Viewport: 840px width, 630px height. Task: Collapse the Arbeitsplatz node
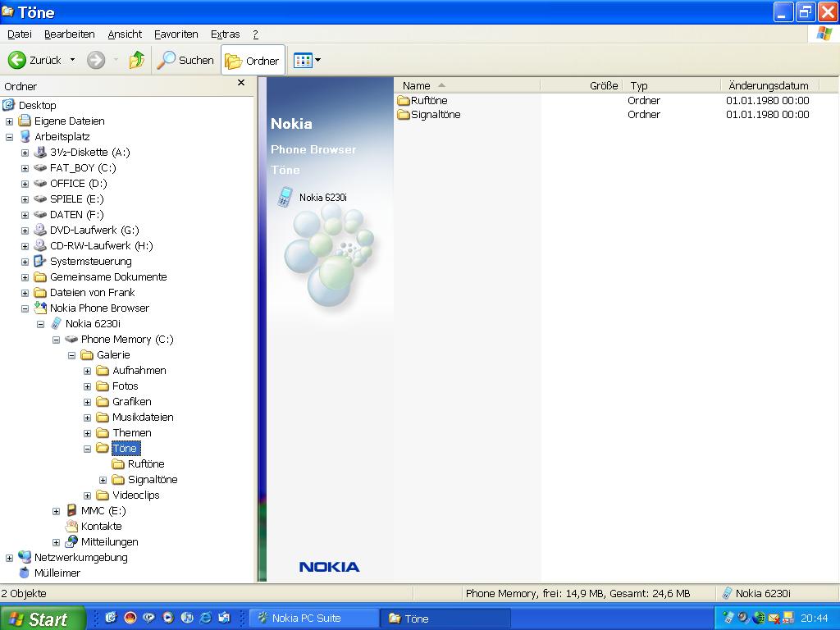point(9,137)
